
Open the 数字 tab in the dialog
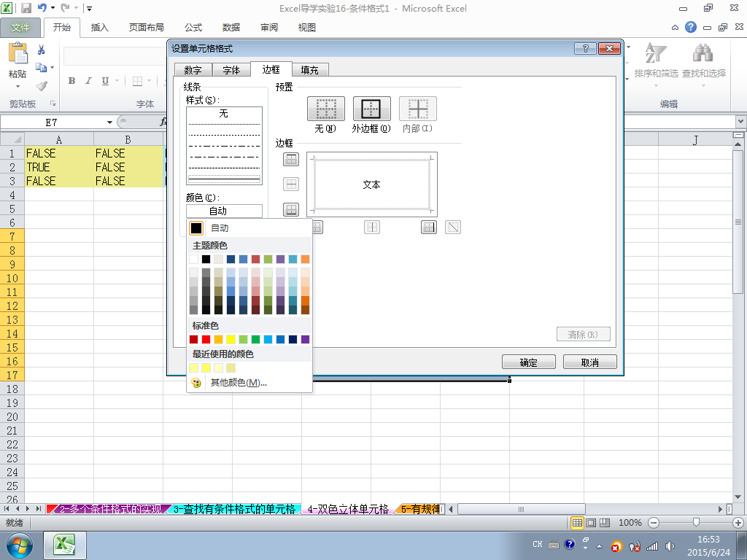[x=193, y=70]
